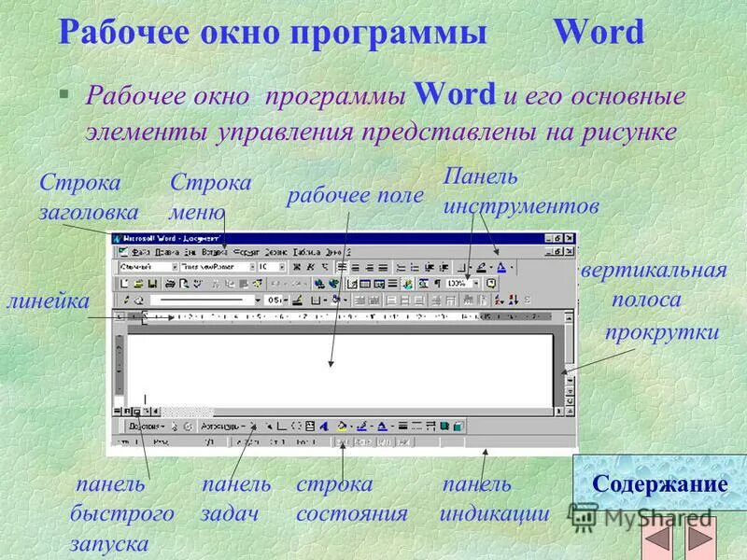Click the Columns icon in standard toolbar

[392, 284]
